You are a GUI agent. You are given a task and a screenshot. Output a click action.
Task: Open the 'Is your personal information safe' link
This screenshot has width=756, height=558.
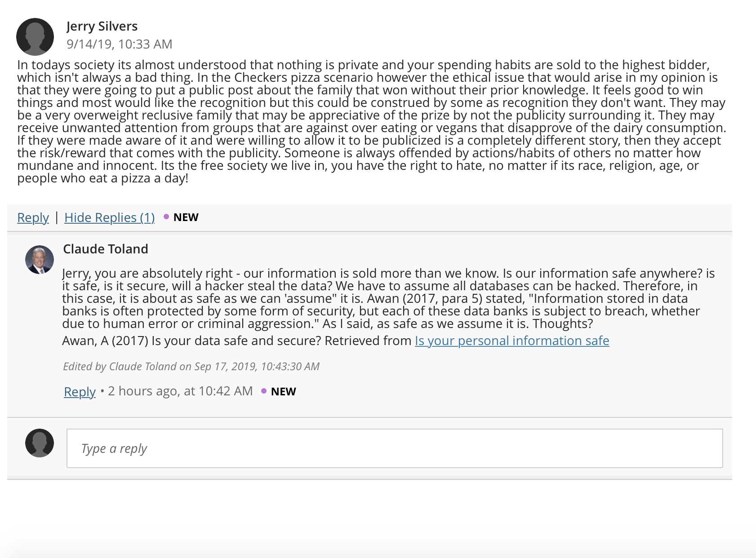pos(512,341)
